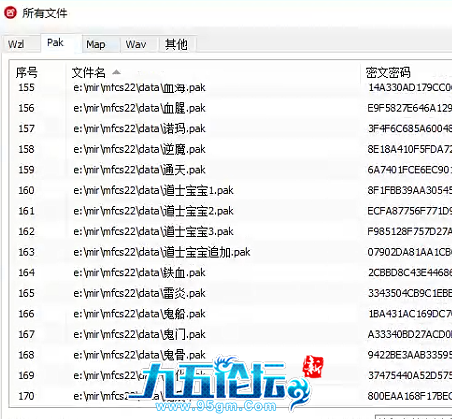Viewport: 452px width, 419px height.
Task: Click serial number 155
Action: click(x=26, y=88)
